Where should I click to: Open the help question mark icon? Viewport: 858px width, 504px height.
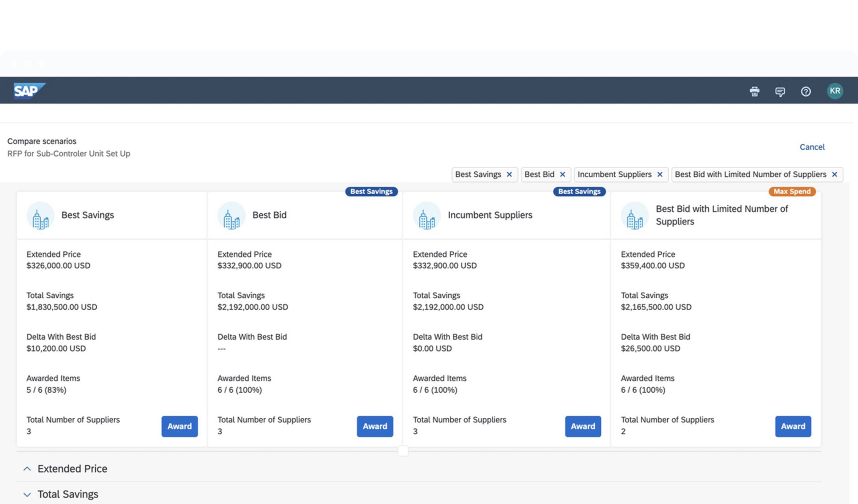pyautogui.click(x=806, y=92)
